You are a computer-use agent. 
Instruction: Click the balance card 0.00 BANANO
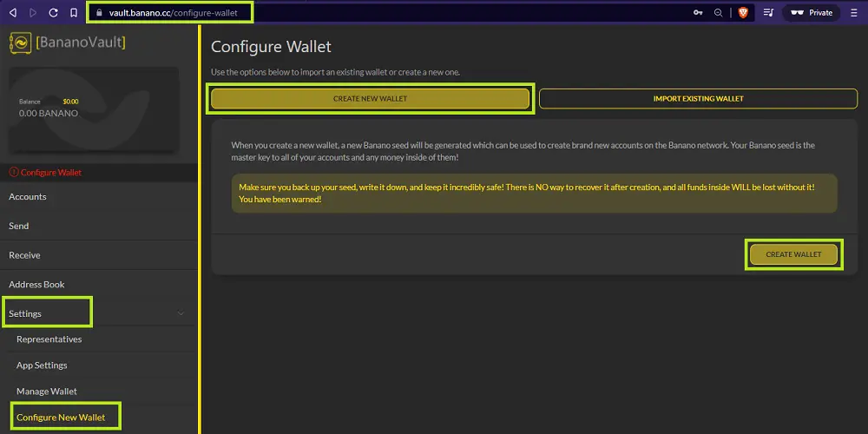94,110
